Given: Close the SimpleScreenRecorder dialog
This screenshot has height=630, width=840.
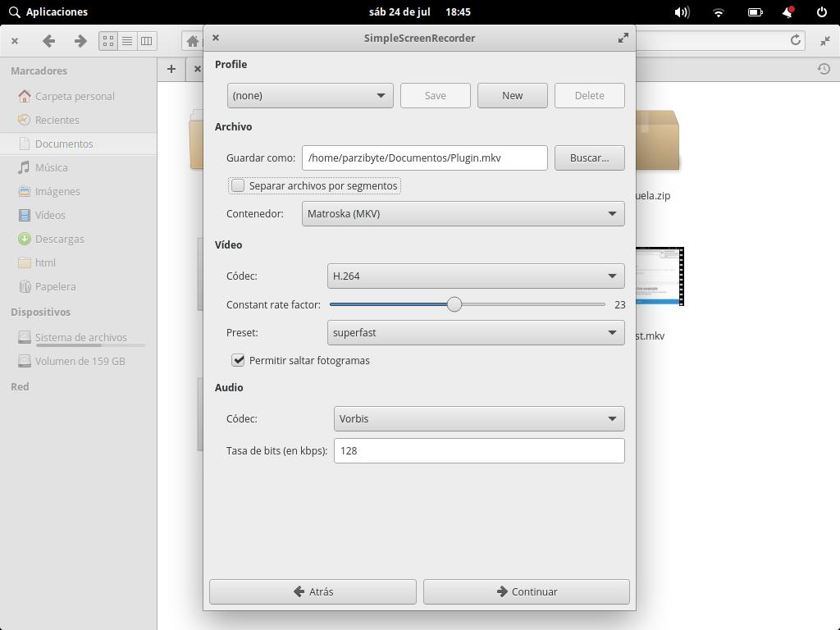Looking at the screenshot, I should pos(216,38).
